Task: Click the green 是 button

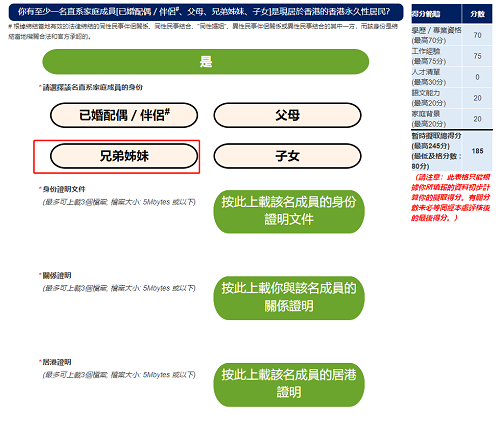Action: 206,62
